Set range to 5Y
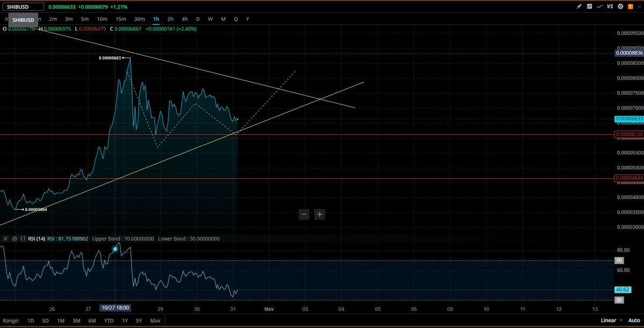Viewport: 644px width, 328px height. click(139, 320)
